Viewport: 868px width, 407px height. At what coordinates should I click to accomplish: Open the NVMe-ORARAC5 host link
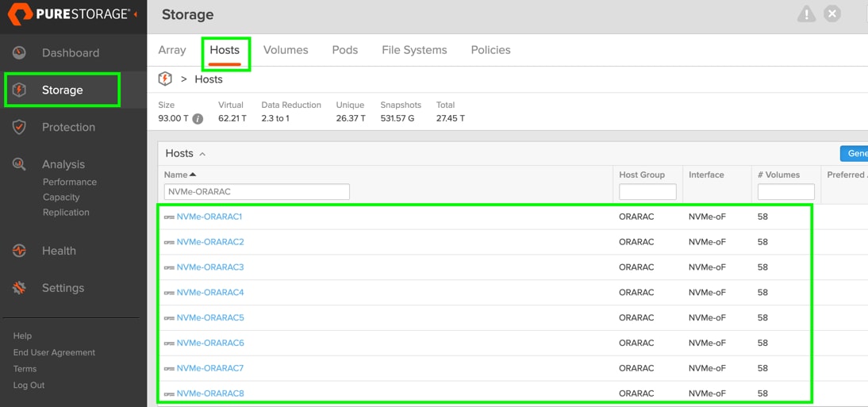210,318
